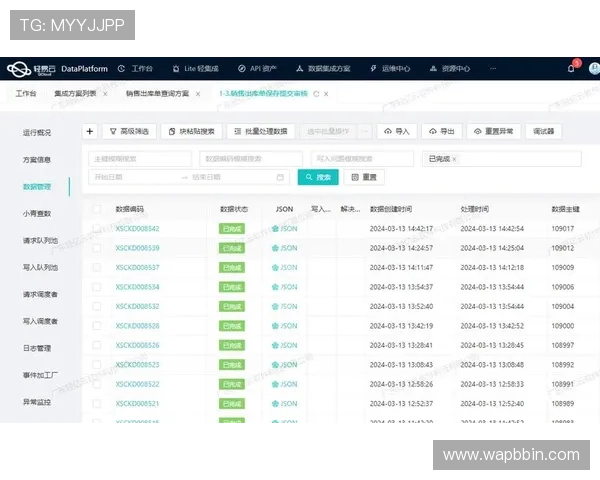Remove the 已完成 status filter tag
Screen dimensions: 600x480
coord(454,159)
